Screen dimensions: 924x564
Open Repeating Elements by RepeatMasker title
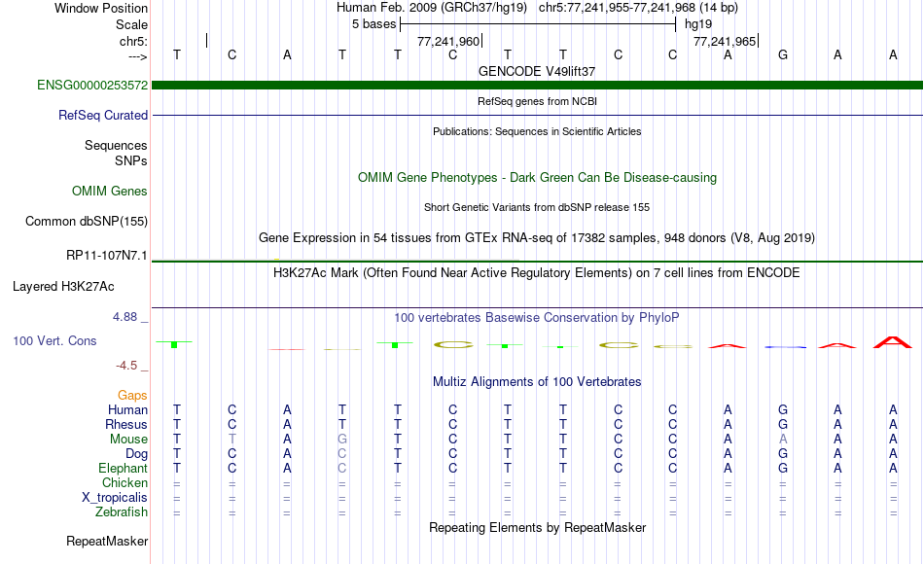537,527
